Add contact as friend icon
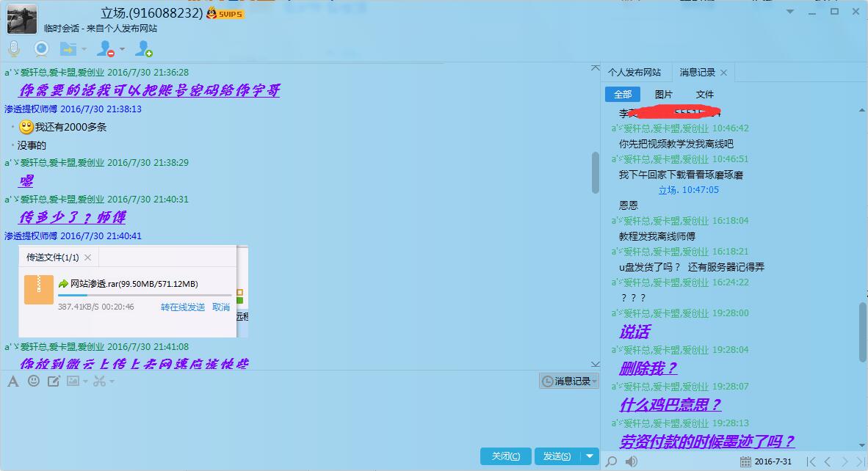The height and width of the screenshot is (471, 868). tap(144, 49)
